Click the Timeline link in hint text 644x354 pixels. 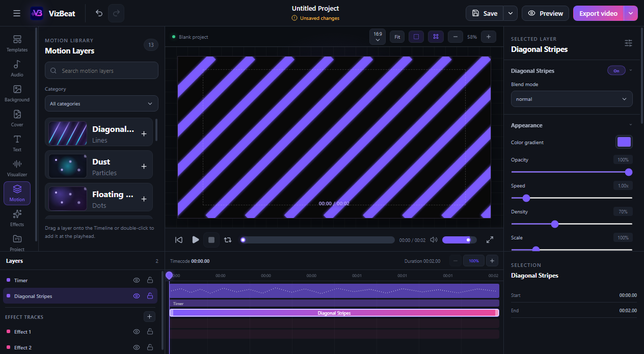coord(103,228)
